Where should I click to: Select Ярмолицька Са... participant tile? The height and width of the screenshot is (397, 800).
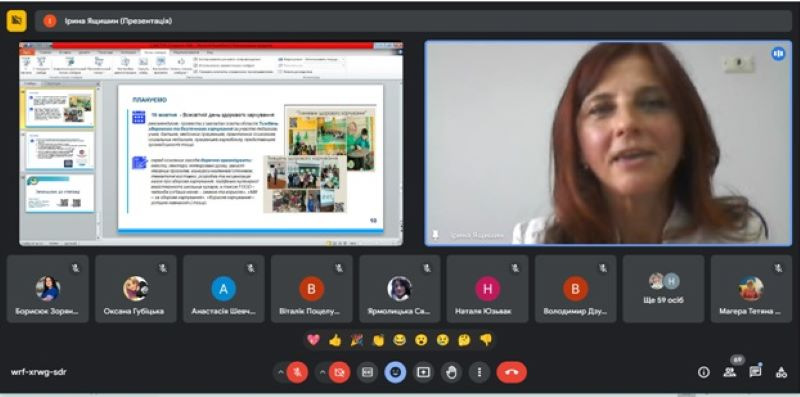tap(399, 289)
